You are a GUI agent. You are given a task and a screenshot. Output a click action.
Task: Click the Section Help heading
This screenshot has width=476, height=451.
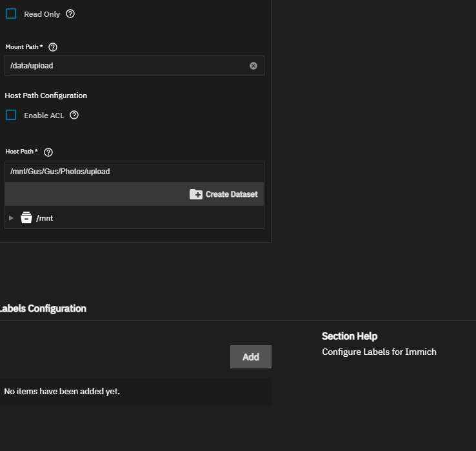coord(350,336)
